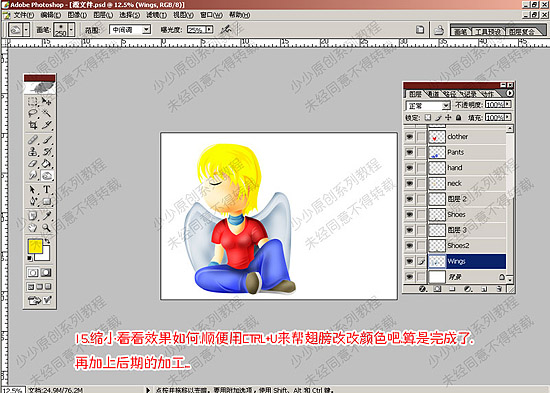The width and height of the screenshot is (550, 393).
Task: Hide the Shoes layer
Action: tap(409, 214)
